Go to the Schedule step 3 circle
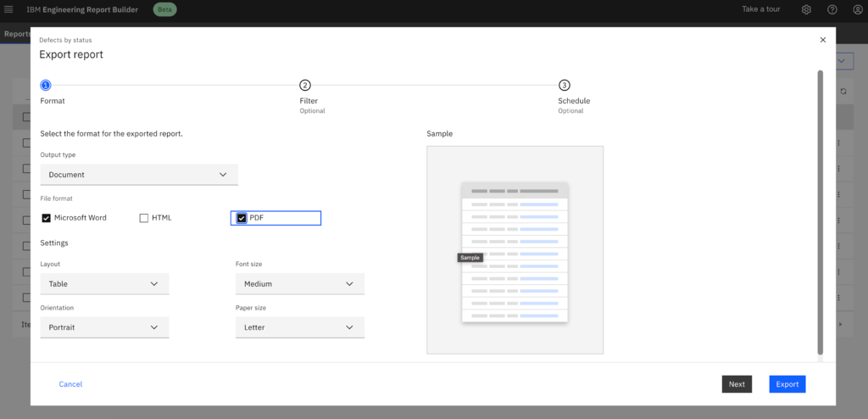Image resolution: width=868 pixels, height=419 pixels. (x=564, y=85)
